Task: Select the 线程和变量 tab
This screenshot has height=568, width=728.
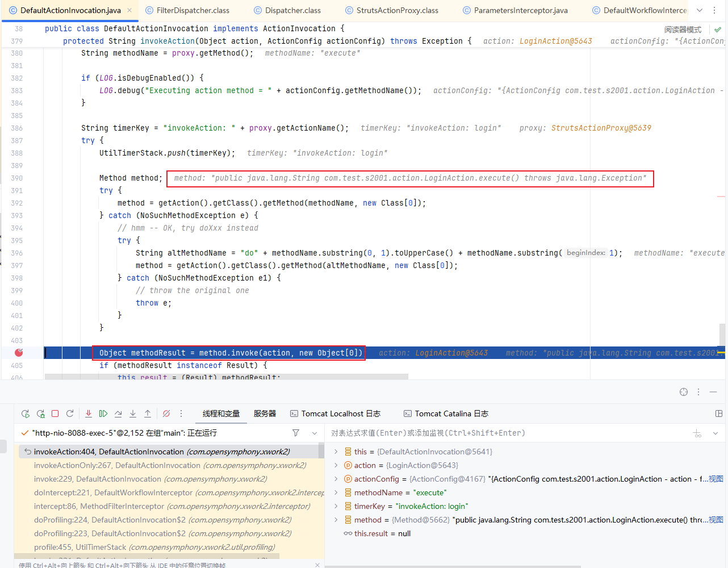Action: [221, 414]
